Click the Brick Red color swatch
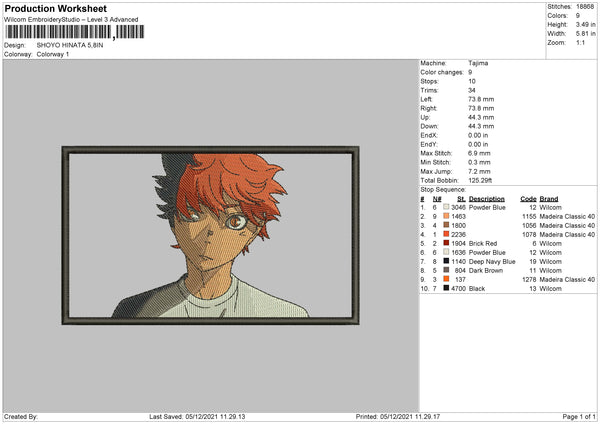The height and width of the screenshot is (424, 600). click(x=446, y=243)
